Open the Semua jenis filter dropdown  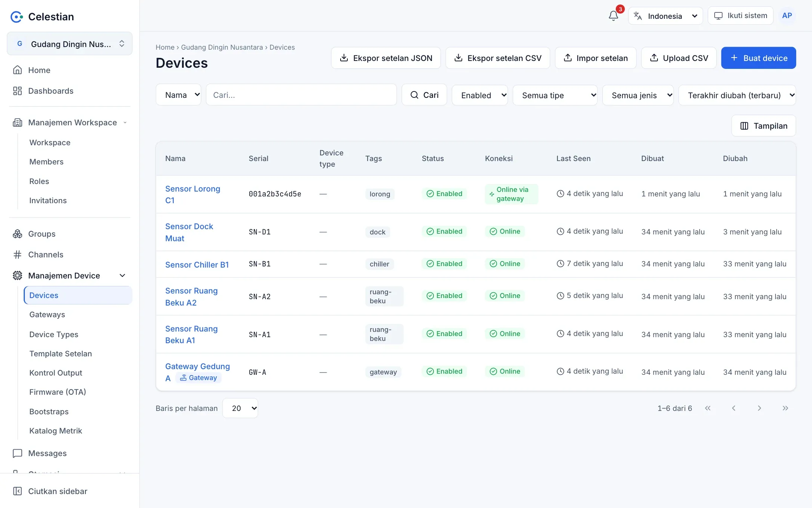tap(638, 95)
